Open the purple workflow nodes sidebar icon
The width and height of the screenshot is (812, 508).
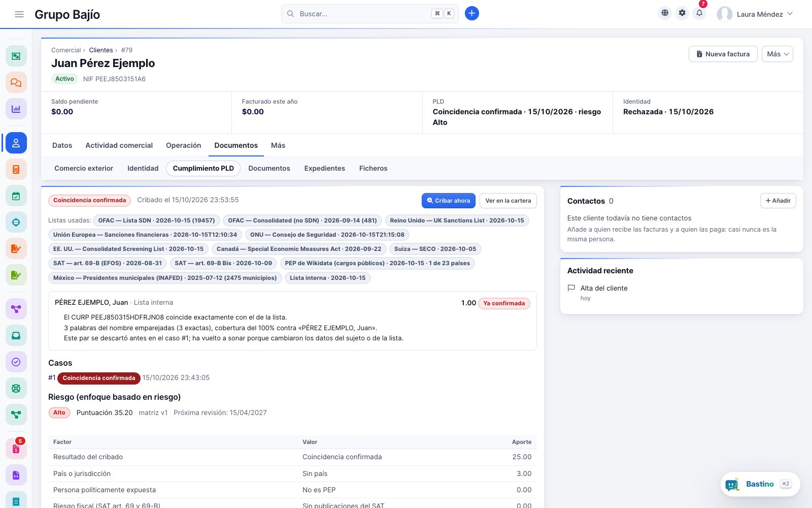click(x=16, y=309)
